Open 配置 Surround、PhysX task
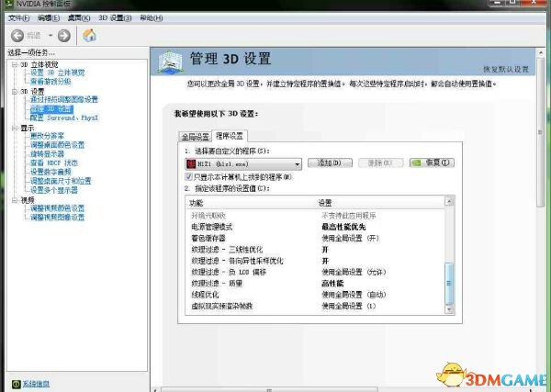551x392 pixels. (64, 118)
